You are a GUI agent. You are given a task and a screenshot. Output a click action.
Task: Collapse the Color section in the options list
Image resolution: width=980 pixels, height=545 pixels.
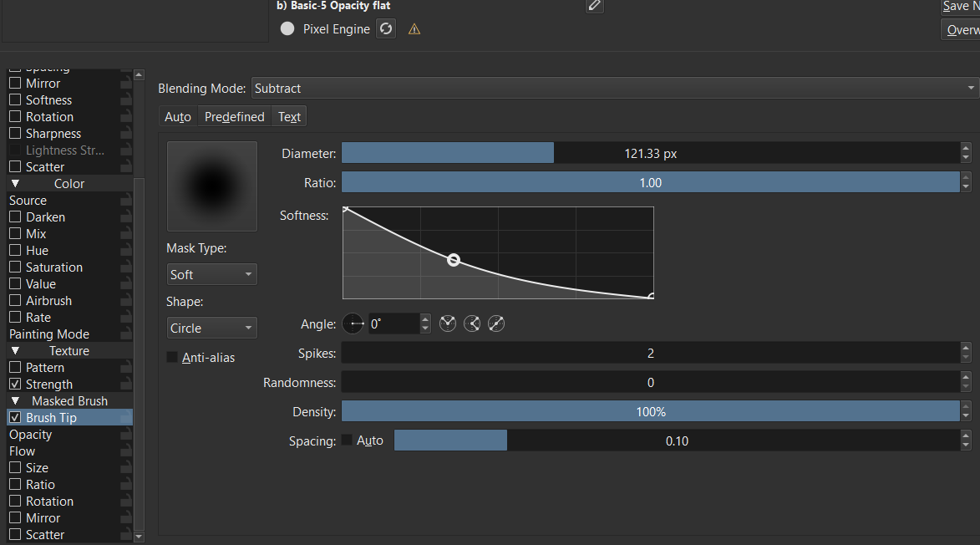15,184
